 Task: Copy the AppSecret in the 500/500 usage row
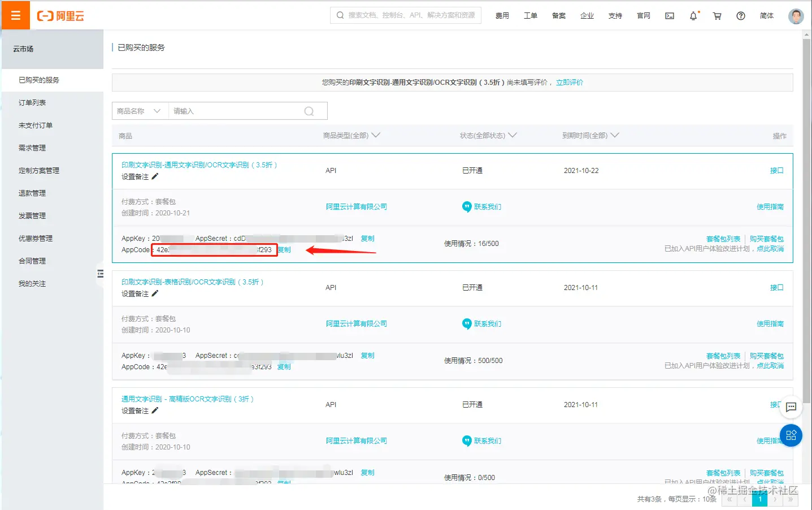[x=368, y=356]
